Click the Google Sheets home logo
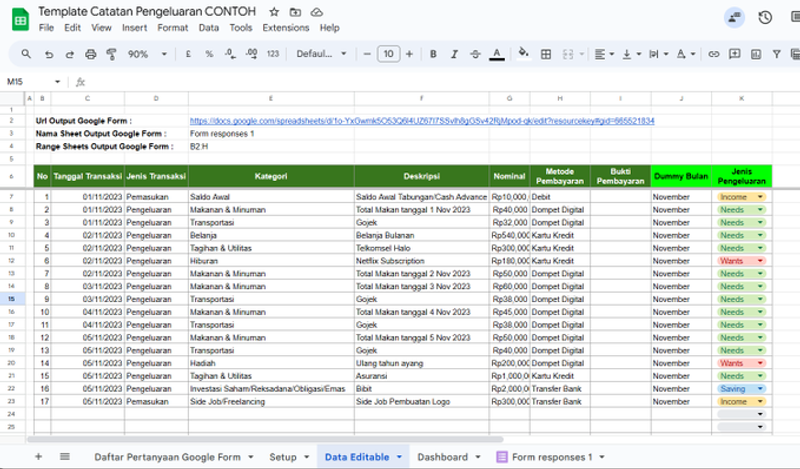 tap(20, 19)
